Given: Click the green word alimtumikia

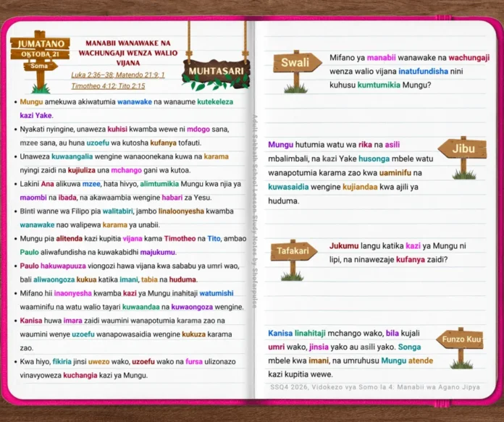Looking at the screenshot, I should pos(159,184).
